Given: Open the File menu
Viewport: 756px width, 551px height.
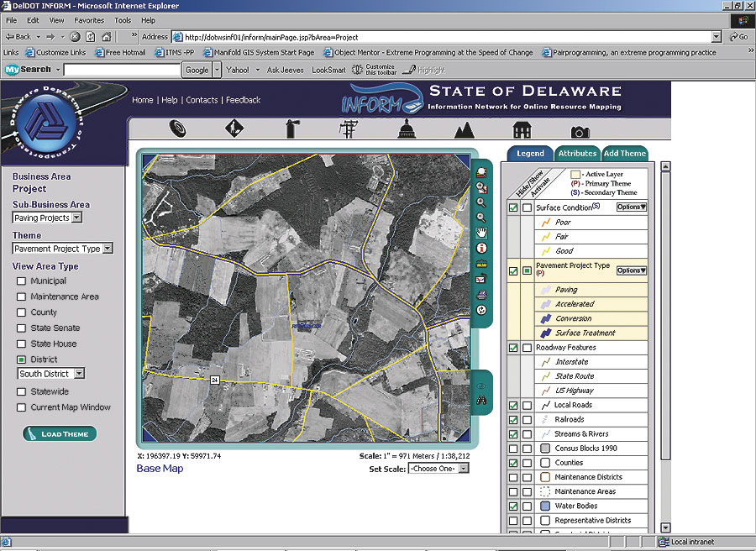Looking at the screenshot, I should [11, 20].
